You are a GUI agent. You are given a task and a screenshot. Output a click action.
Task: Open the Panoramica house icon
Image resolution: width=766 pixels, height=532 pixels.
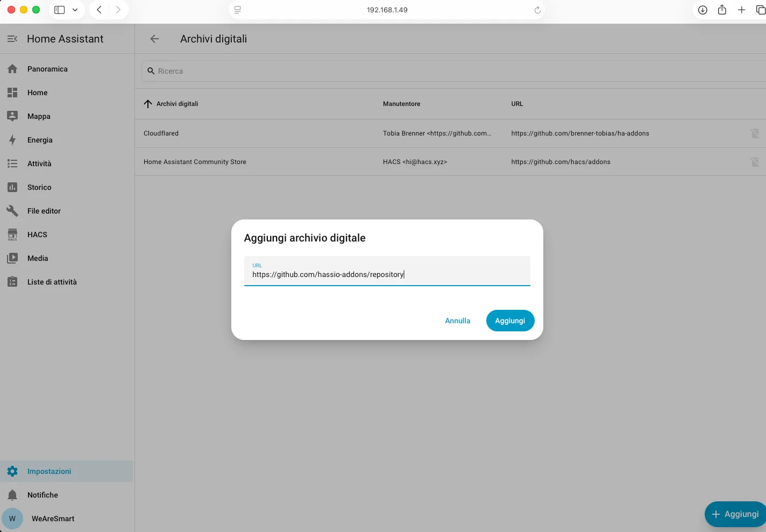[12, 69]
